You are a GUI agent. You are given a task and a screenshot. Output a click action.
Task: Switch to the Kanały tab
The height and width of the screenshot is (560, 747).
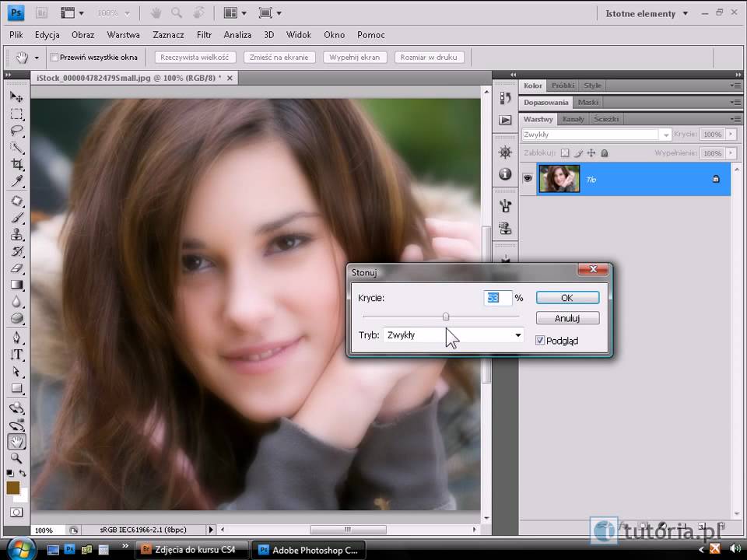point(573,119)
